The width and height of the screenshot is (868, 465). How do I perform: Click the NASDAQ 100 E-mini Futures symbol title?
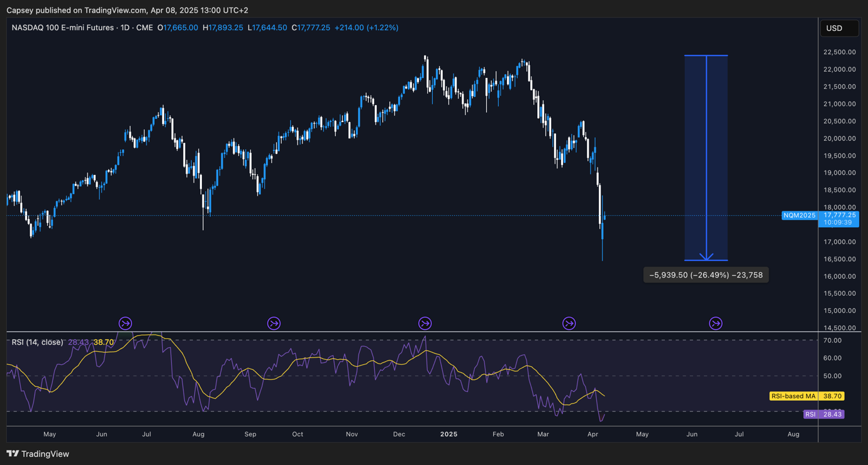point(63,28)
